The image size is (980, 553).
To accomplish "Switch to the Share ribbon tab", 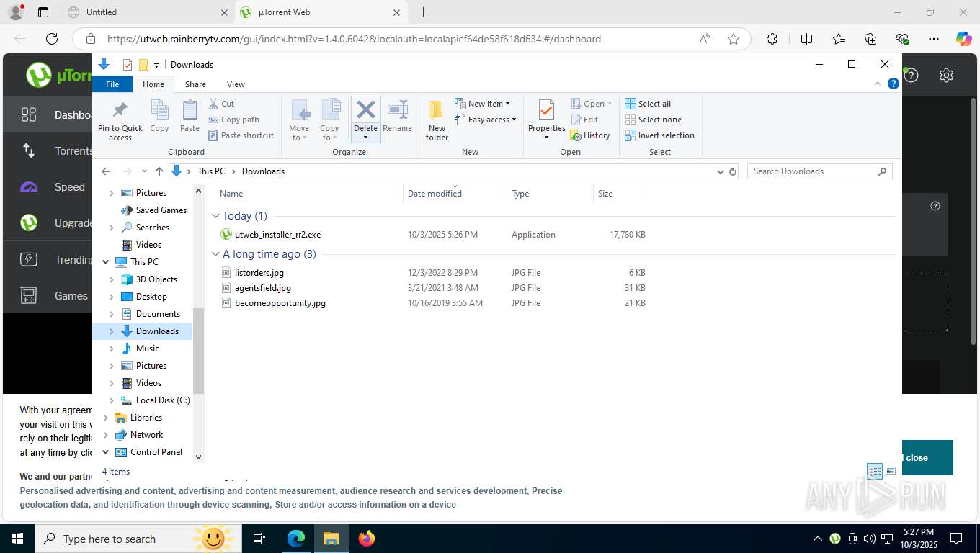I will tap(195, 84).
